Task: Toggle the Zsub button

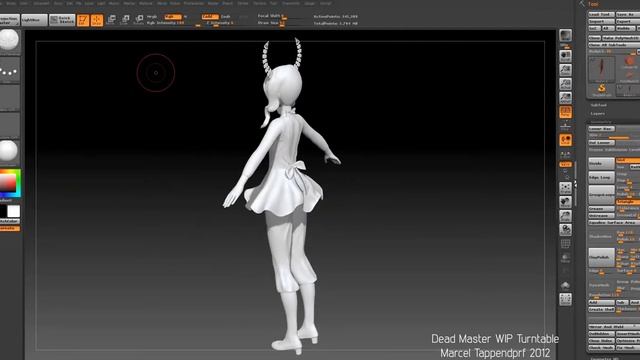Action: [226, 17]
